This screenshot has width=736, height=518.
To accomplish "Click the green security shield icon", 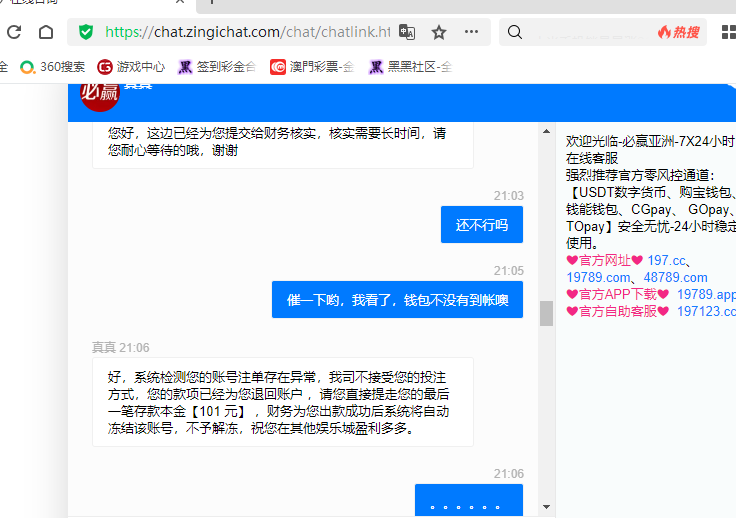I will tap(86, 32).
